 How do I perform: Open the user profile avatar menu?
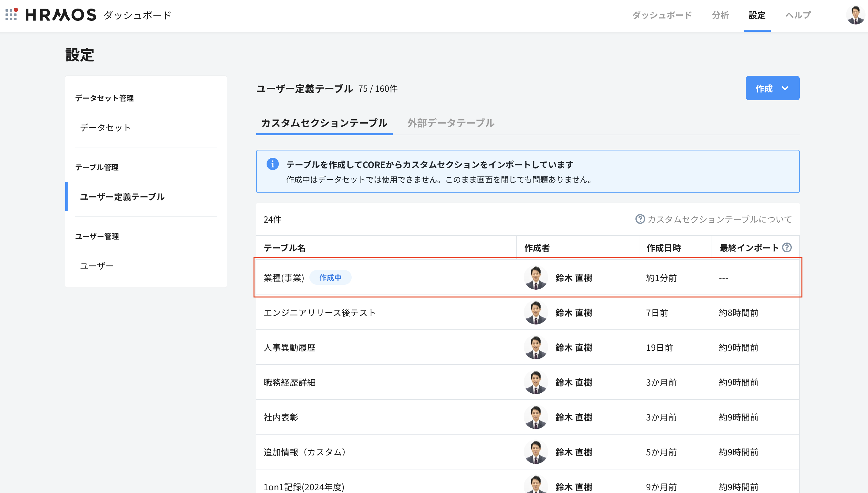(x=855, y=15)
